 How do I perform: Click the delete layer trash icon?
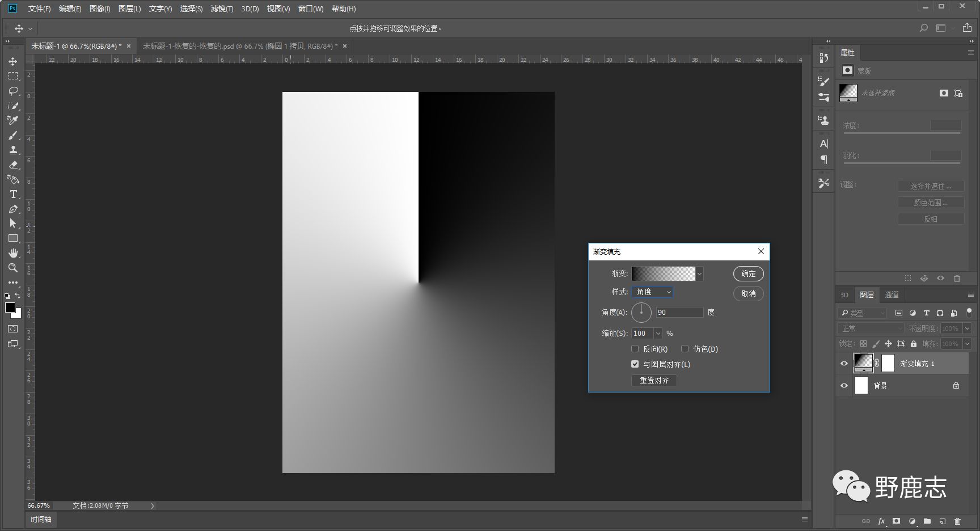coord(957,521)
